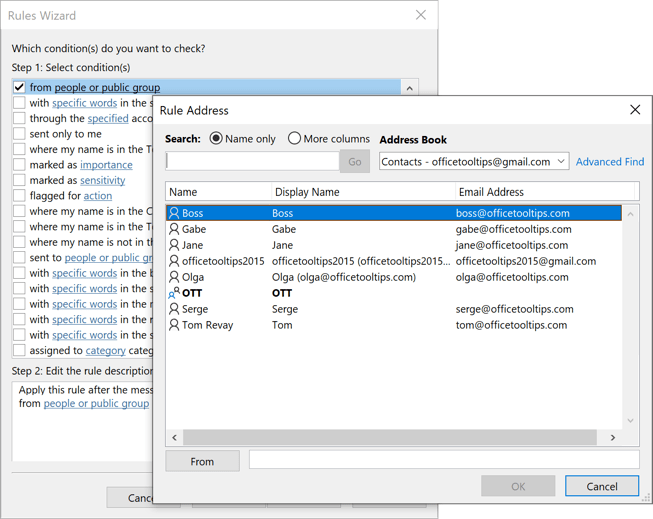653x519 pixels.
Task: Uncheck from people or public group condition
Action: click(x=19, y=87)
